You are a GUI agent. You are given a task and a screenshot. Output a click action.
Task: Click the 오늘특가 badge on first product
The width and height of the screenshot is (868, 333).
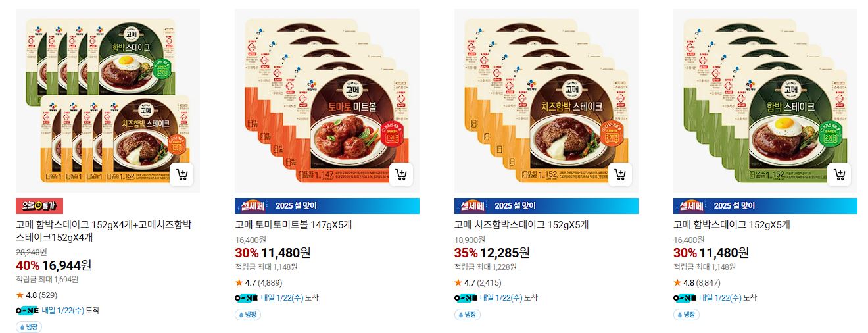(39, 206)
